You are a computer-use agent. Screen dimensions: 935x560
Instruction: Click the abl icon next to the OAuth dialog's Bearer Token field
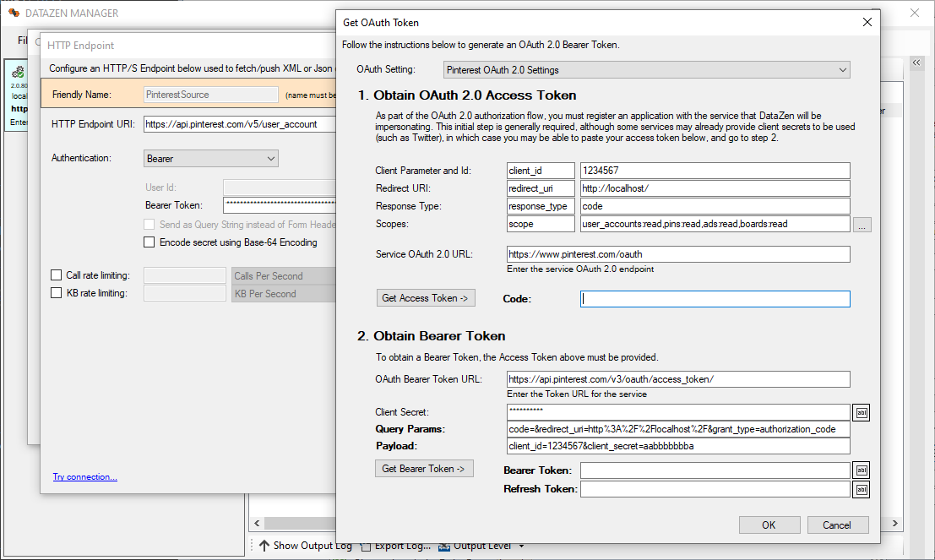(861, 470)
